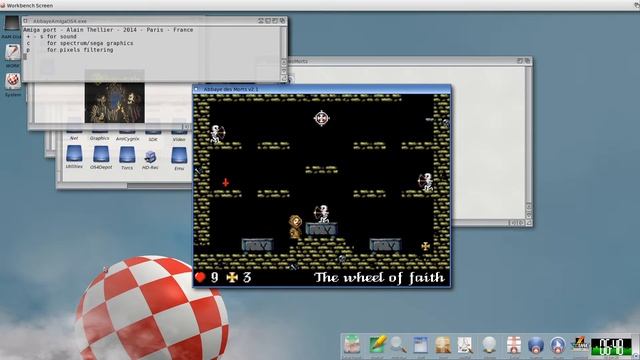Click the white window's bottom-right scroll arrows
640x360 pixels.
pyautogui.click(x=518, y=223)
